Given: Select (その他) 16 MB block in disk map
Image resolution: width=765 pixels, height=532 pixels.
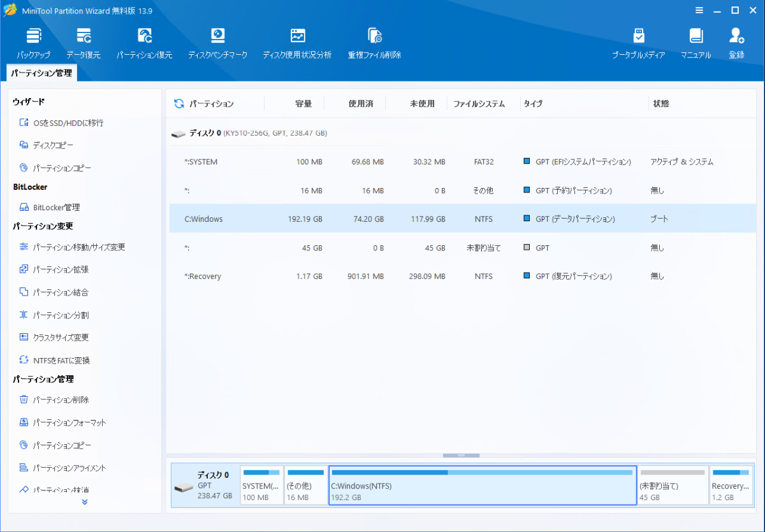Looking at the screenshot, I should pyautogui.click(x=305, y=485).
